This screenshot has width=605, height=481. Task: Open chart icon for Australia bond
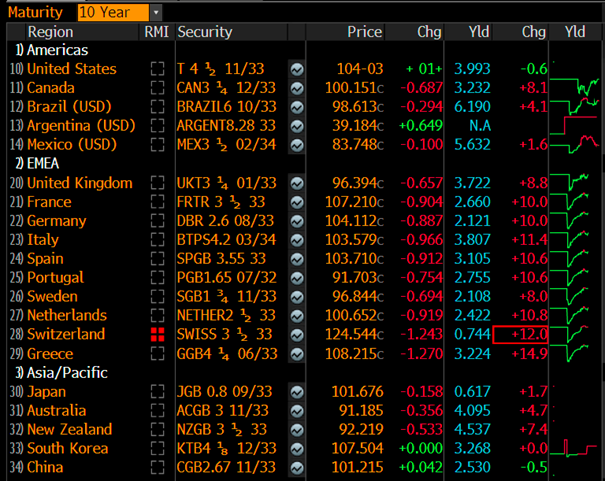pyautogui.click(x=297, y=411)
